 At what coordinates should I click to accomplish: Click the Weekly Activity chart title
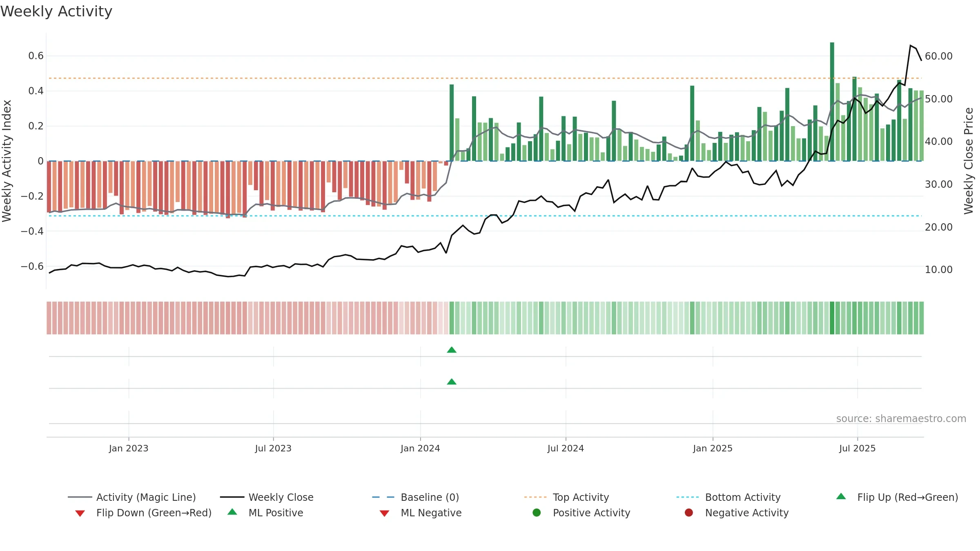[56, 11]
